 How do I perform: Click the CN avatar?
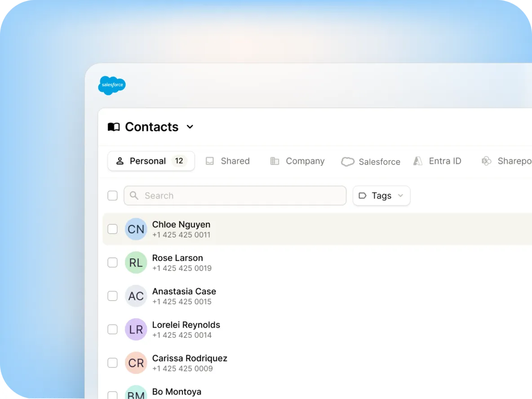pyautogui.click(x=136, y=229)
